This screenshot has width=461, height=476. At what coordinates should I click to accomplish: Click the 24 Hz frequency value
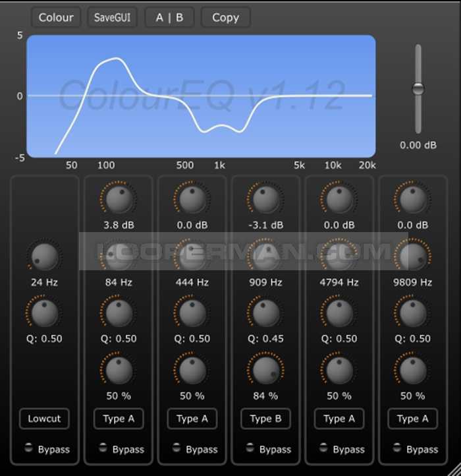coord(45,282)
